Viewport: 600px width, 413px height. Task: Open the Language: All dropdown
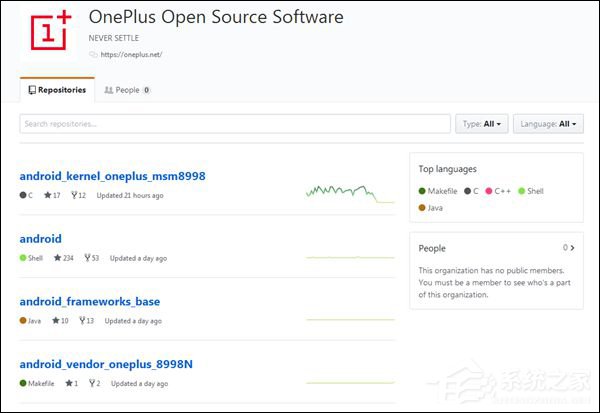pyautogui.click(x=548, y=124)
